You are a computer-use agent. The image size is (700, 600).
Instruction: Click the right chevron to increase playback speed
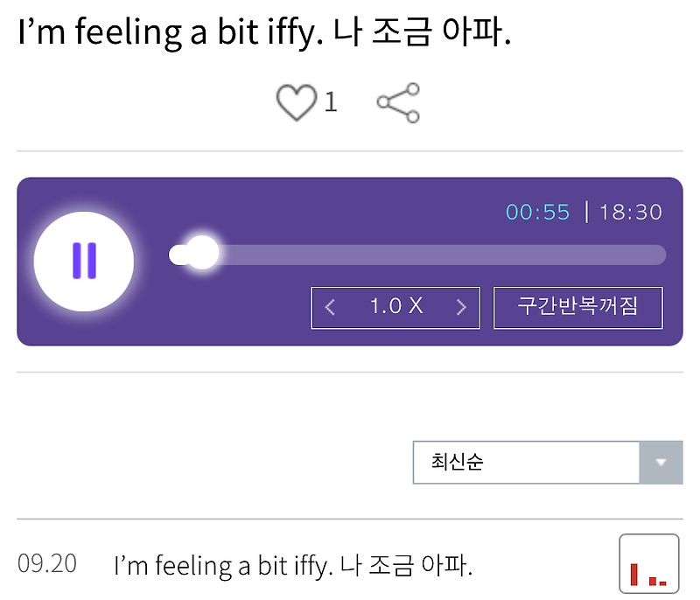pyautogui.click(x=461, y=307)
